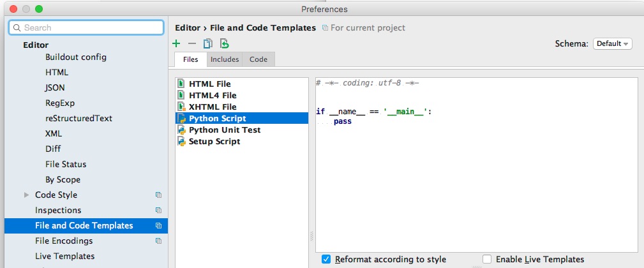This screenshot has width=644, height=268.
Task: Click the per-project icon beside Inspections
Action: pyautogui.click(x=158, y=211)
